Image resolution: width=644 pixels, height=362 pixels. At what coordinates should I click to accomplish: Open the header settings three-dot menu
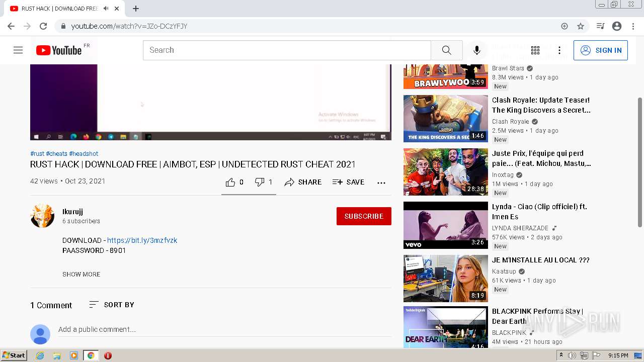559,50
